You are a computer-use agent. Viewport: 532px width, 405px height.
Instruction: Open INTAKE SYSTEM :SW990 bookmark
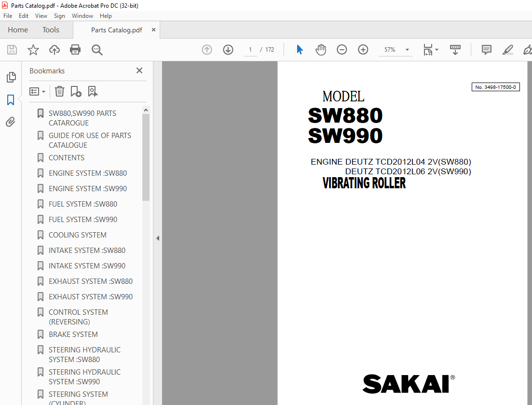pyautogui.click(x=87, y=266)
